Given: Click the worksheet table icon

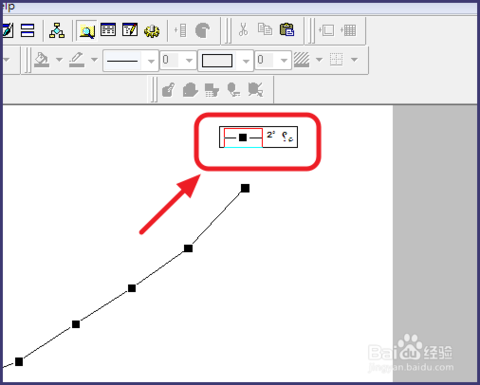Looking at the screenshot, I should [x=108, y=30].
